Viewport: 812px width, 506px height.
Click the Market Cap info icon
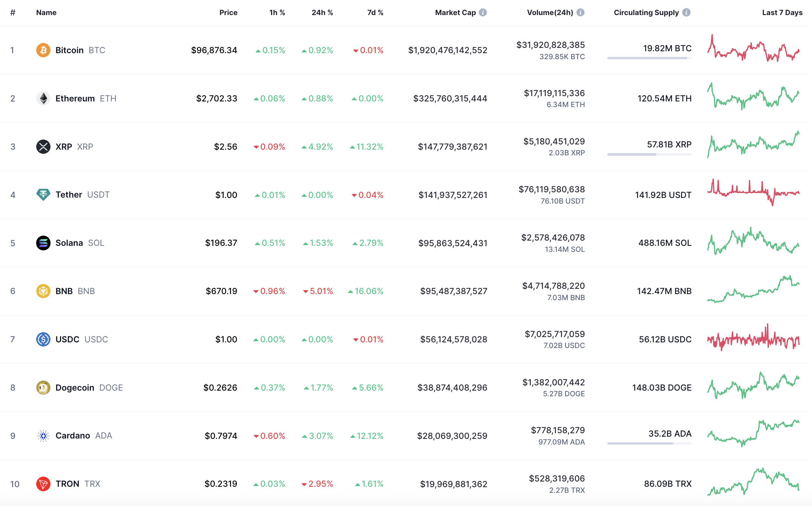click(x=483, y=12)
